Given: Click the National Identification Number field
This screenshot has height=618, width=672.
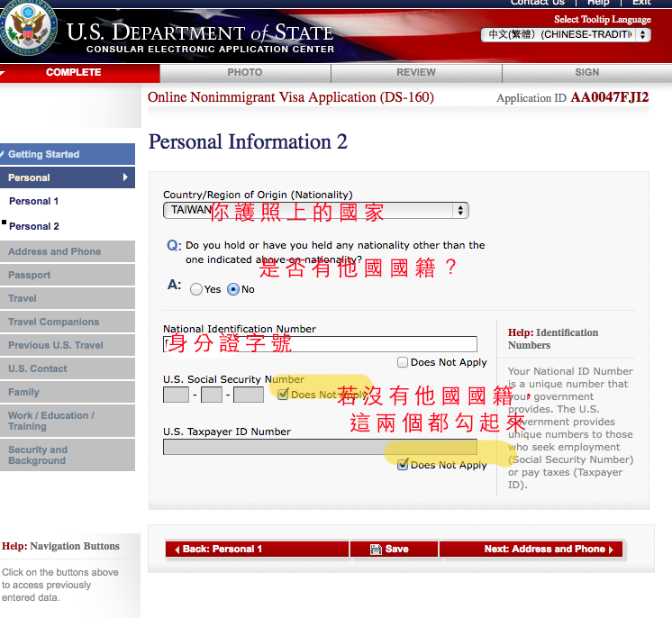Looking at the screenshot, I should 320,344.
